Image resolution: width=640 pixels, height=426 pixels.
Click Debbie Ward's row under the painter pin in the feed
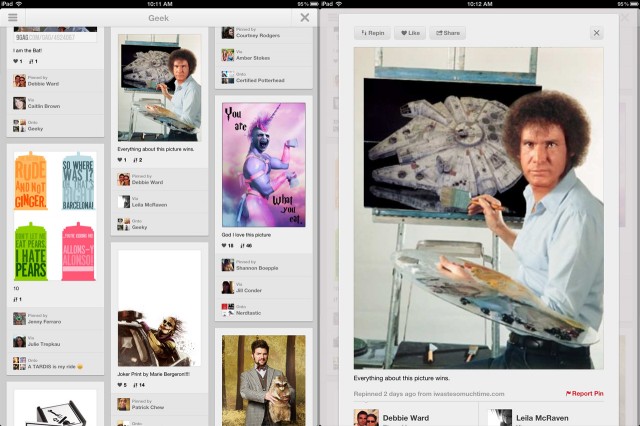159,179
